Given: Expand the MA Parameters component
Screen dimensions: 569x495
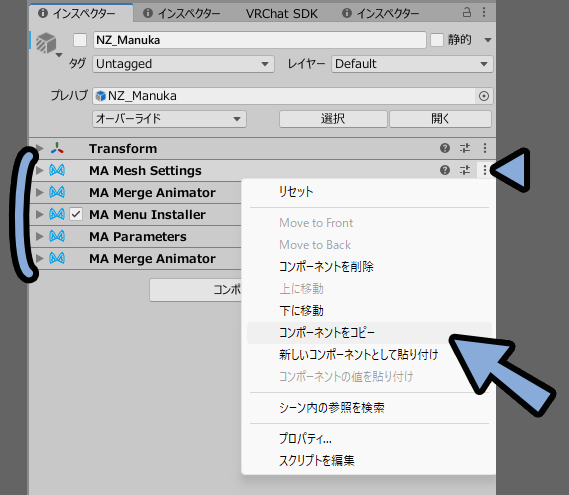Looking at the screenshot, I should (x=40, y=237).
